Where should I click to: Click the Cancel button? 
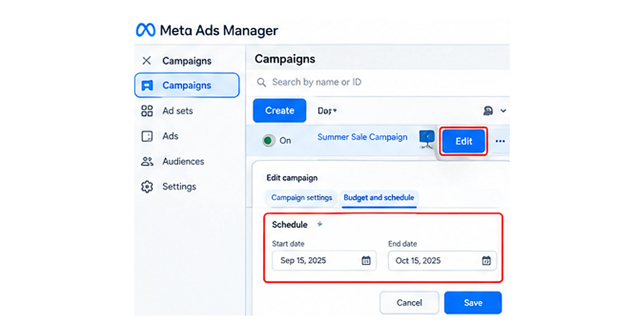tap(409, 303)
